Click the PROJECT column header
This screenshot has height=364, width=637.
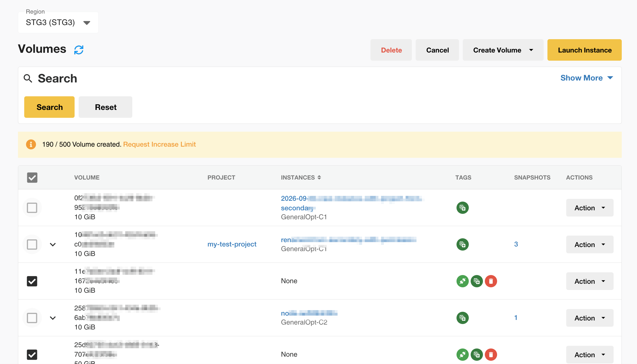(x=221, y=178)
